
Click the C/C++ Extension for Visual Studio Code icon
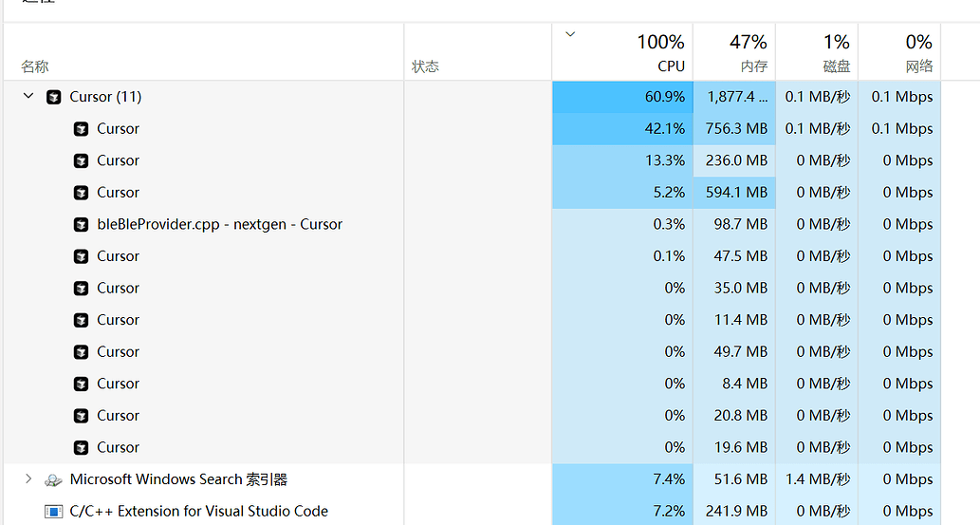[x=54, y=512]
